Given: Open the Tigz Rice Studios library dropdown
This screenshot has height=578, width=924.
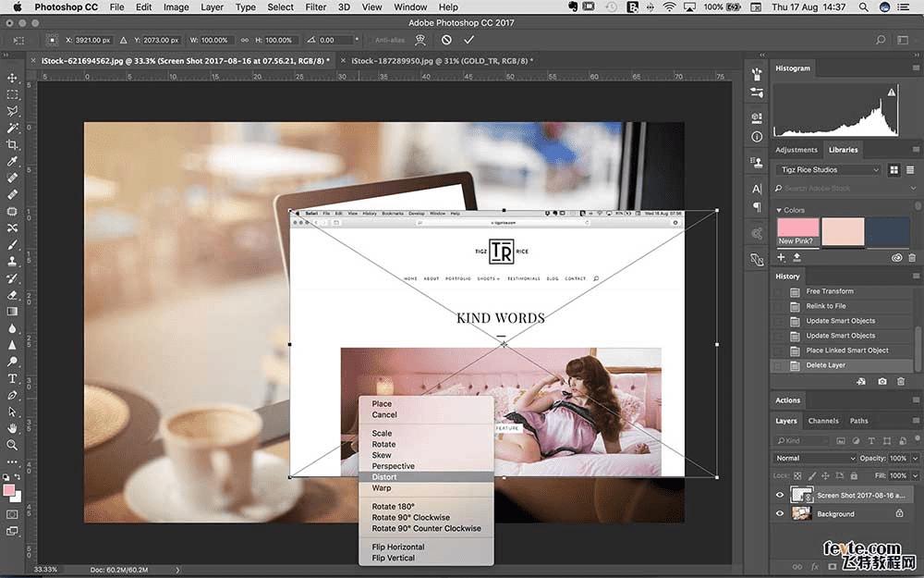Looking at the screenshot, I should 828,170.
